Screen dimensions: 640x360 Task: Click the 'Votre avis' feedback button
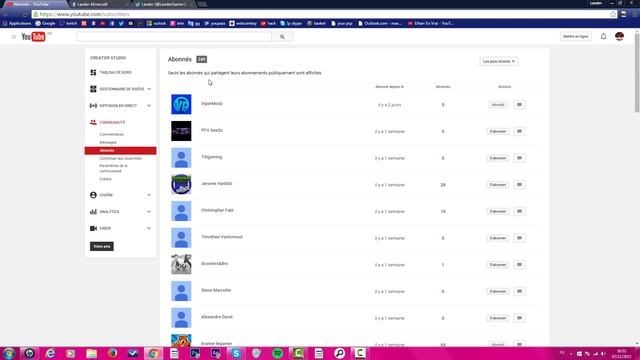[102, 247]
